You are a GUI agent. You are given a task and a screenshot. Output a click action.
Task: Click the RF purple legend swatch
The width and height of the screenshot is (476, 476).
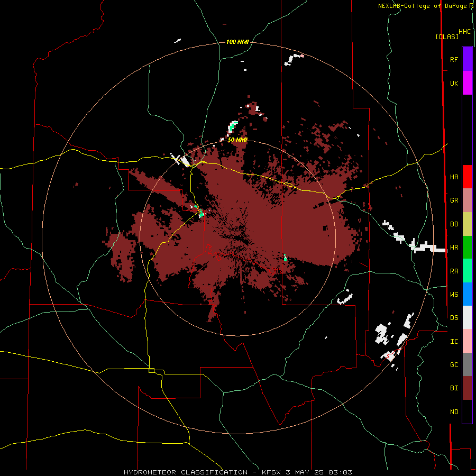(467, 59)
